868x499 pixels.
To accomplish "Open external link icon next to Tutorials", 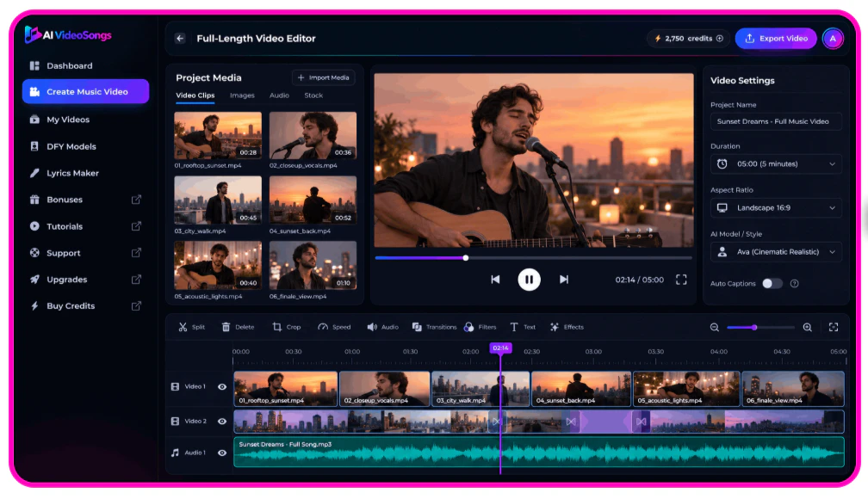I will coord(136,226).
